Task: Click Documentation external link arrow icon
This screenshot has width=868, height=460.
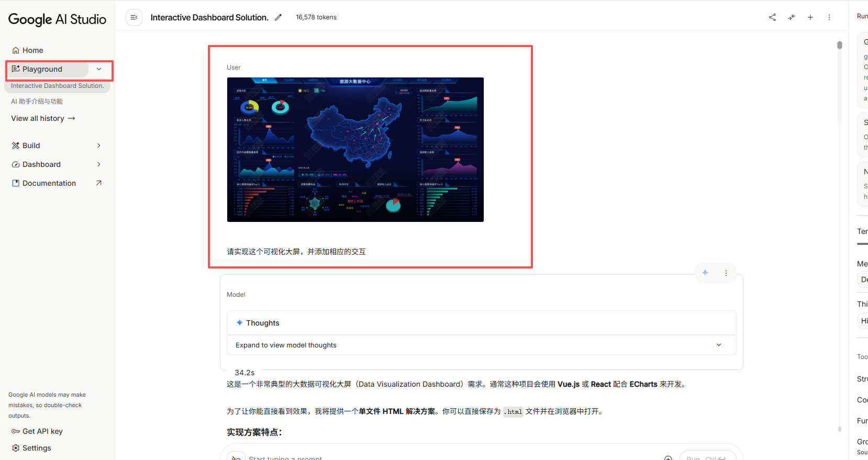Action: tap(99, 183)
